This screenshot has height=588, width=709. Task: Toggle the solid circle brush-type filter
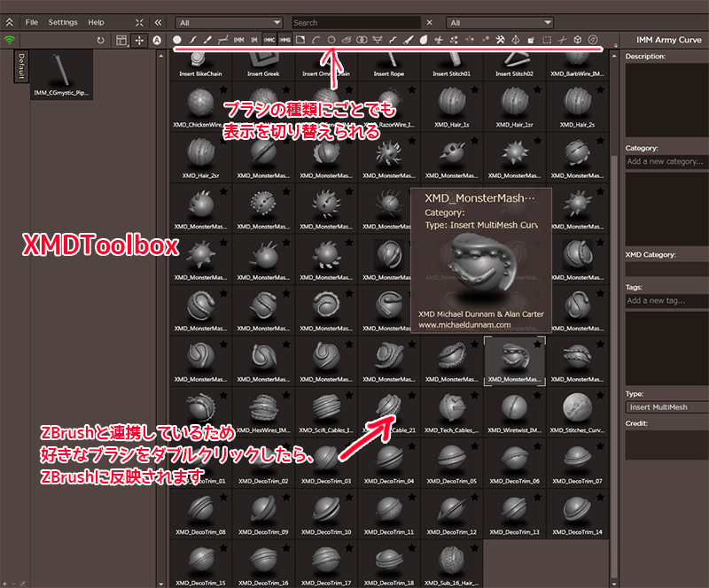[177, 40]
